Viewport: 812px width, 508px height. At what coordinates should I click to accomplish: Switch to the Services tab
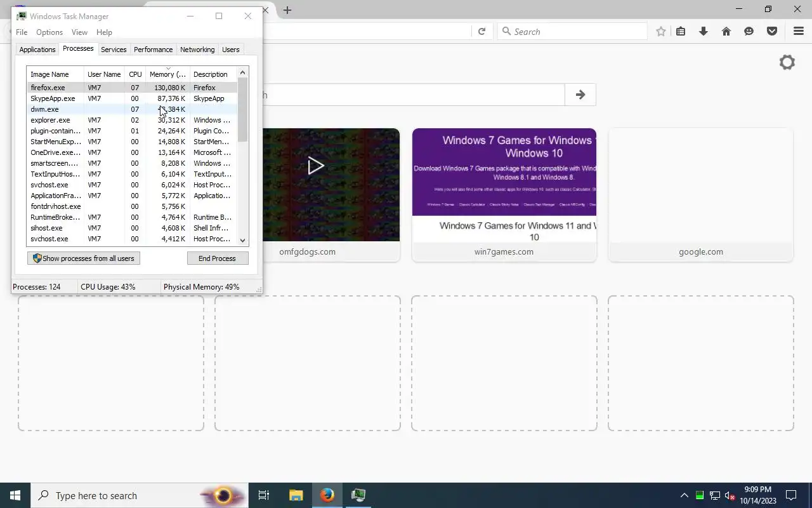[114, 50]
